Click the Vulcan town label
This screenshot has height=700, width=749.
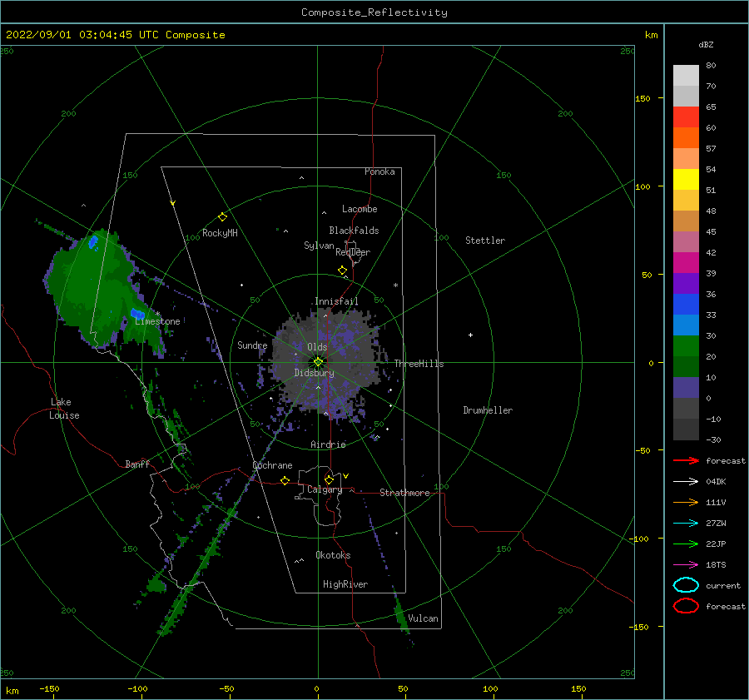(423, 618)
